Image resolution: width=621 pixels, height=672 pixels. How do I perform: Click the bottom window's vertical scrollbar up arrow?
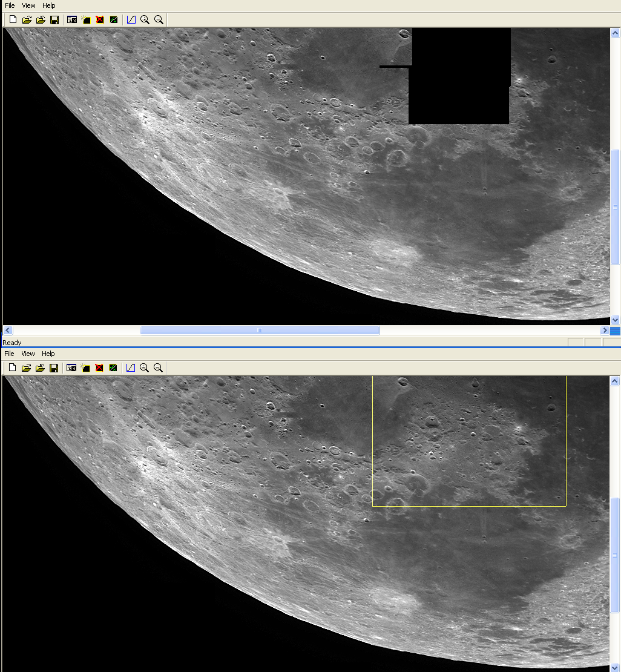click(614, 381)
